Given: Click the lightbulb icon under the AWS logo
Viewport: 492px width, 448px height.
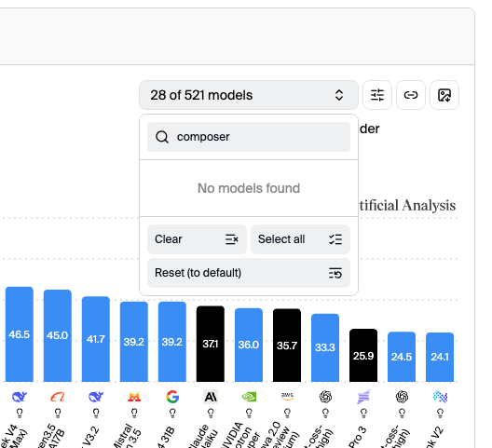Looking at the screenshot, I should [287, 413].
